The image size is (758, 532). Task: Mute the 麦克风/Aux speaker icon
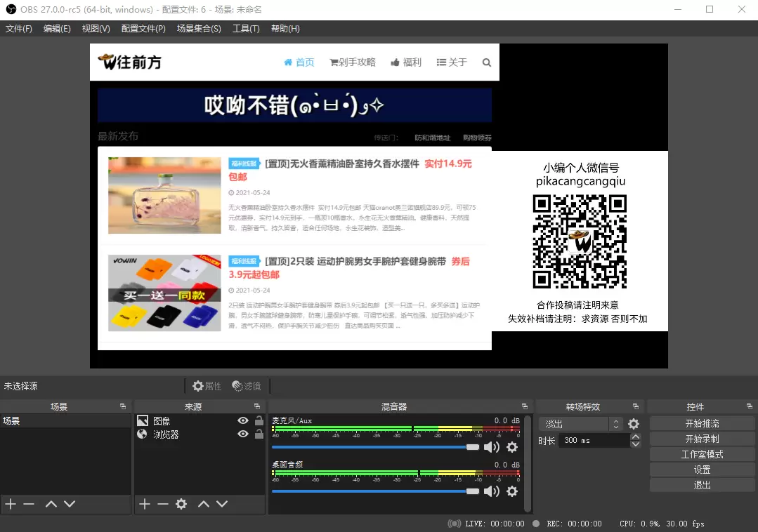tap(492, 447)
